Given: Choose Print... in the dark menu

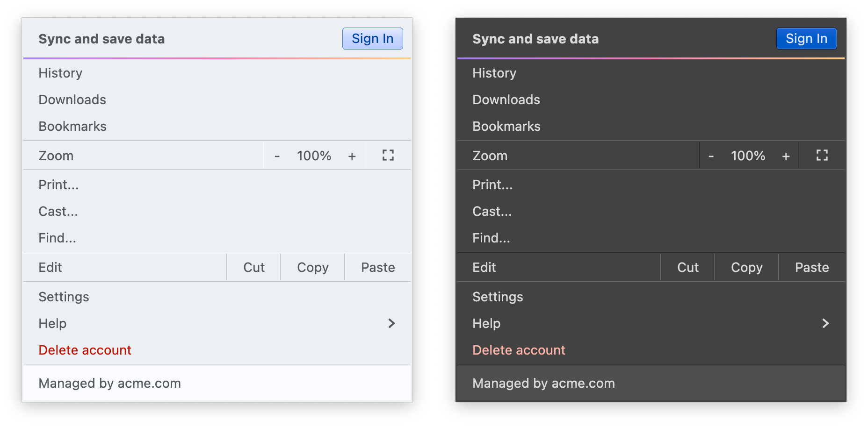Looking at the screenshot, I should pos(492,185).
